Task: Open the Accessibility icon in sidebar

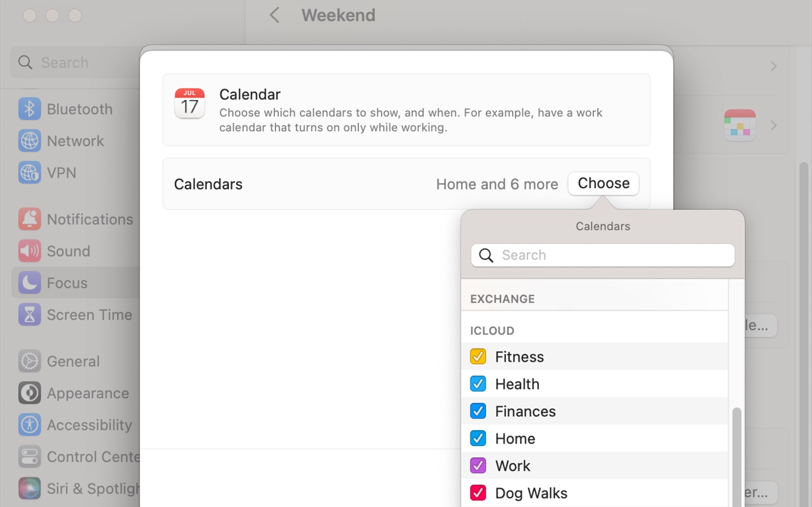Action: [x=29, y=425]
